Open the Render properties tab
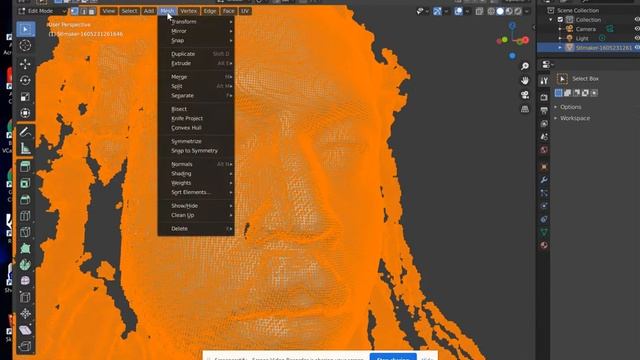The image size is (640, 360). (x=544, y=97)
